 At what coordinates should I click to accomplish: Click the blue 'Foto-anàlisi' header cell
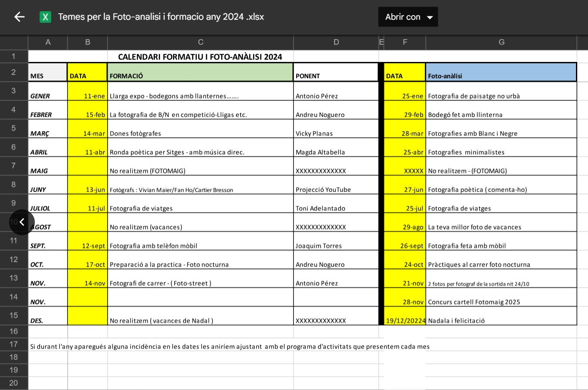pyautogui.click(x=501, y=72)
